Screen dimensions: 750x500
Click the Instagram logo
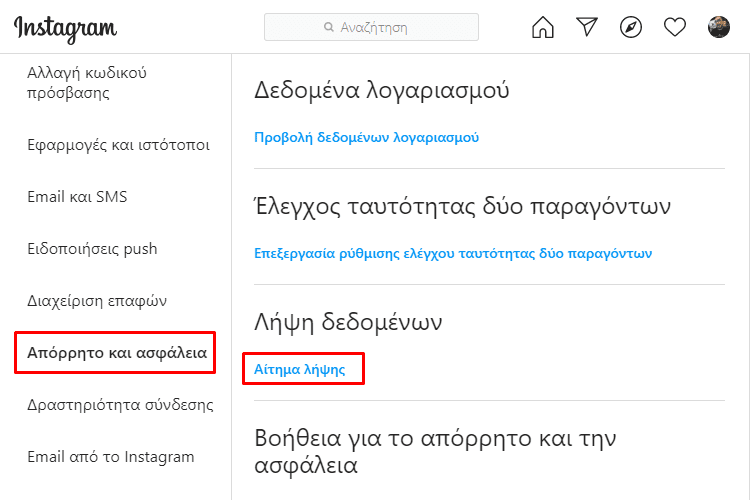tap(66, 29)
